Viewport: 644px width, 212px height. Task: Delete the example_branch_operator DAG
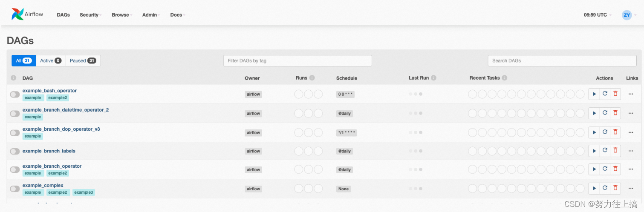point(615,169)
